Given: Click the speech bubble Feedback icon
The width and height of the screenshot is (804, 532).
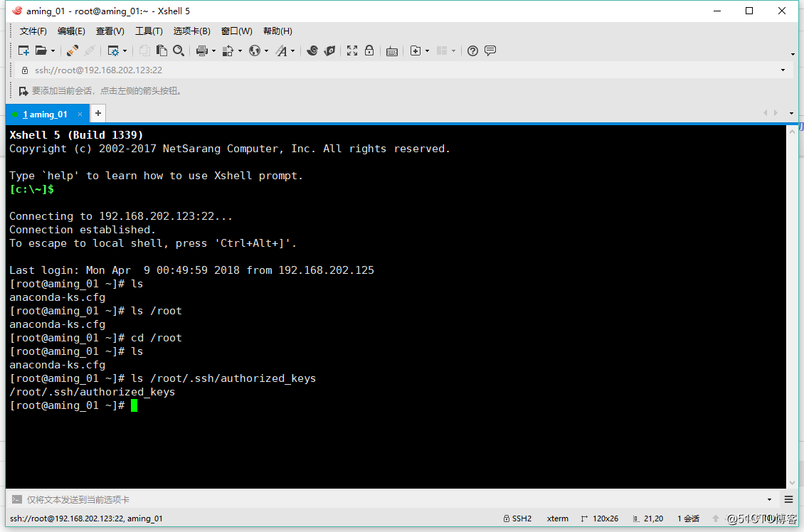Looking at the screenshot, I should click(490, 50).
